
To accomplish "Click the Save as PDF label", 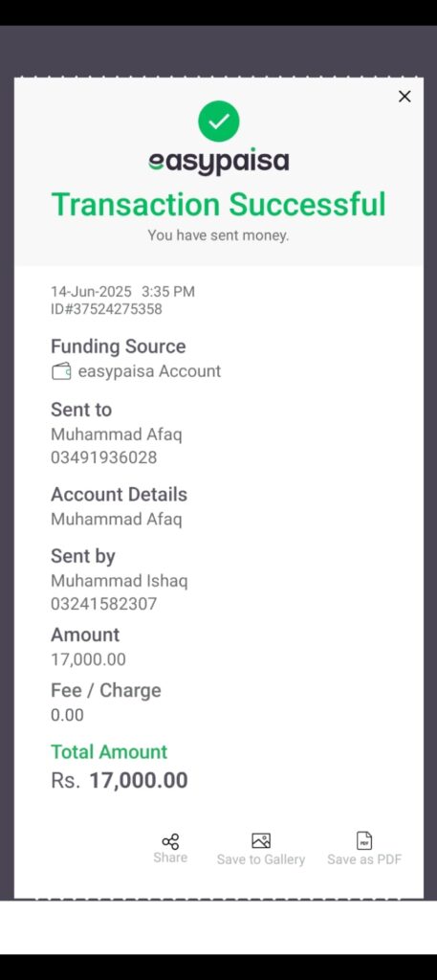I will pos(364,859).
